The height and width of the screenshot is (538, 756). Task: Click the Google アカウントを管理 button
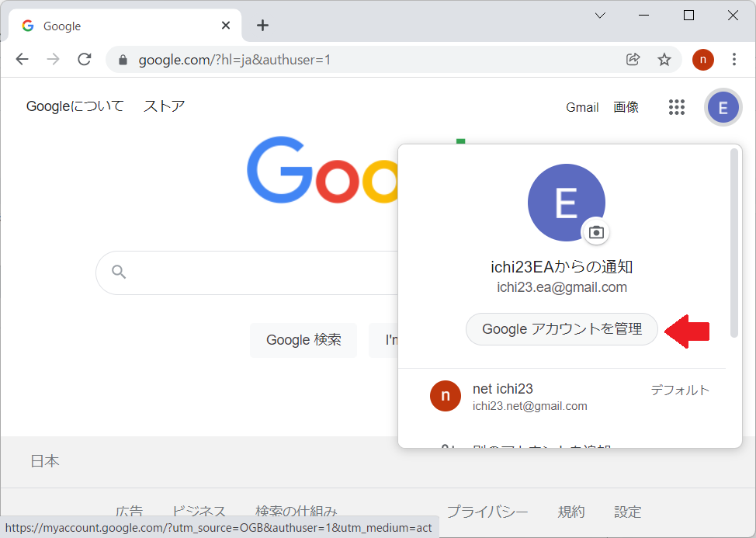point(561,329)
